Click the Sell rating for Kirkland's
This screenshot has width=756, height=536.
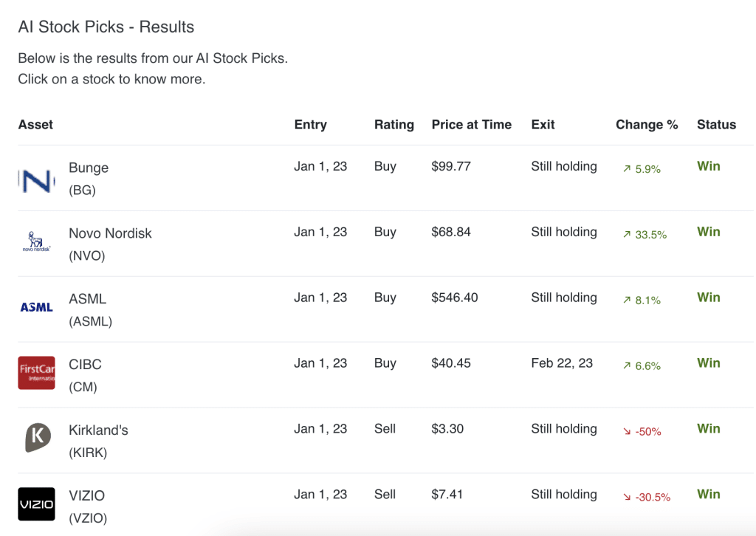pos(385,429)
